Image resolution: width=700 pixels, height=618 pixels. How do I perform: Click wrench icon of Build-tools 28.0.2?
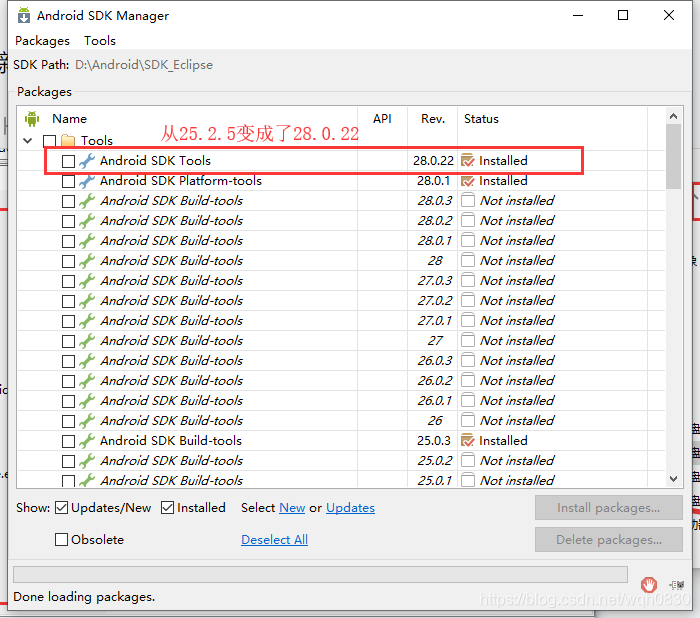(87, 221)
